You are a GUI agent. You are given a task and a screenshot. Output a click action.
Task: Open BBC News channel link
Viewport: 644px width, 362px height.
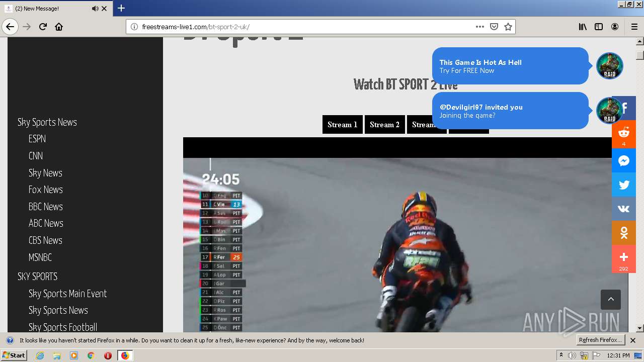[46, 207]
